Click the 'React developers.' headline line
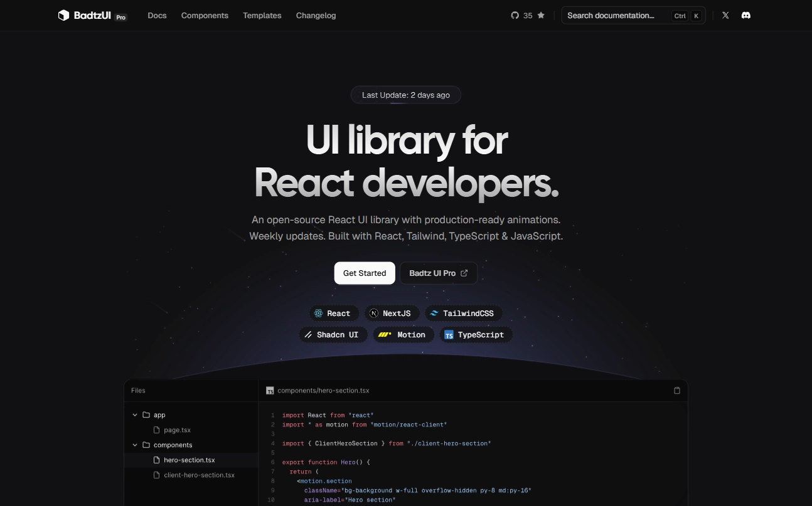 [x=407, y=184]
